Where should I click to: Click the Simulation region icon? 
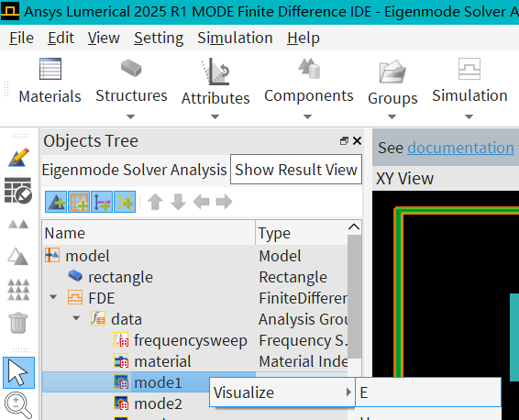click(469, 69)
